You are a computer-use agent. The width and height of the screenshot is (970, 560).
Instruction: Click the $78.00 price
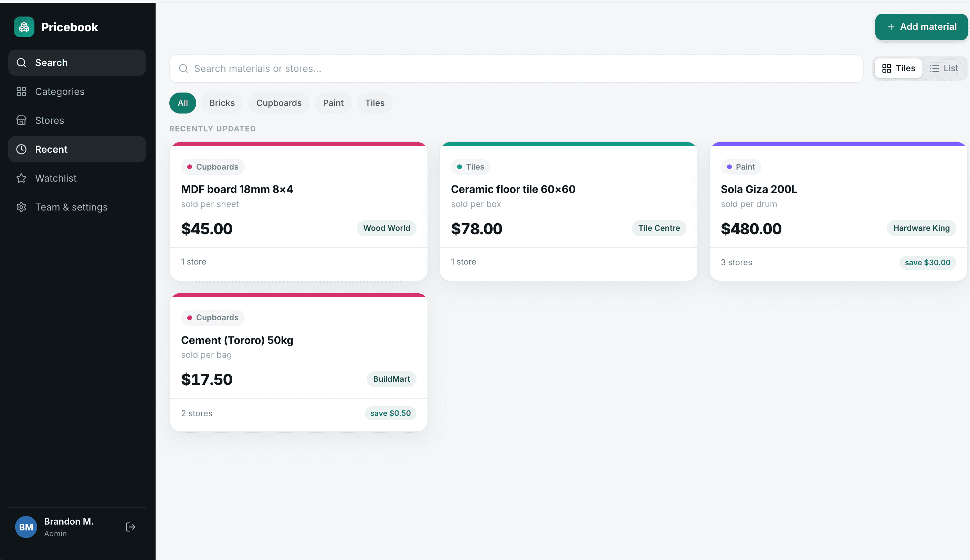point(476,229)
